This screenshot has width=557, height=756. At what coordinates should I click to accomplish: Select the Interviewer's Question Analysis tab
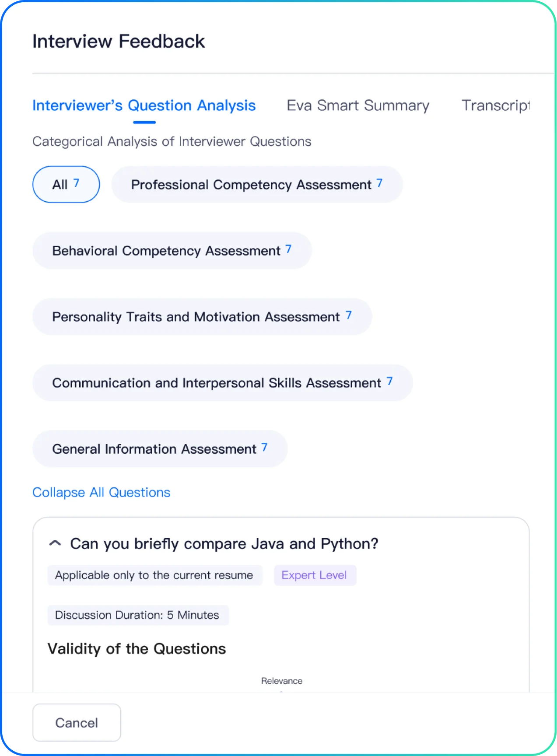(x=144, y=105)
